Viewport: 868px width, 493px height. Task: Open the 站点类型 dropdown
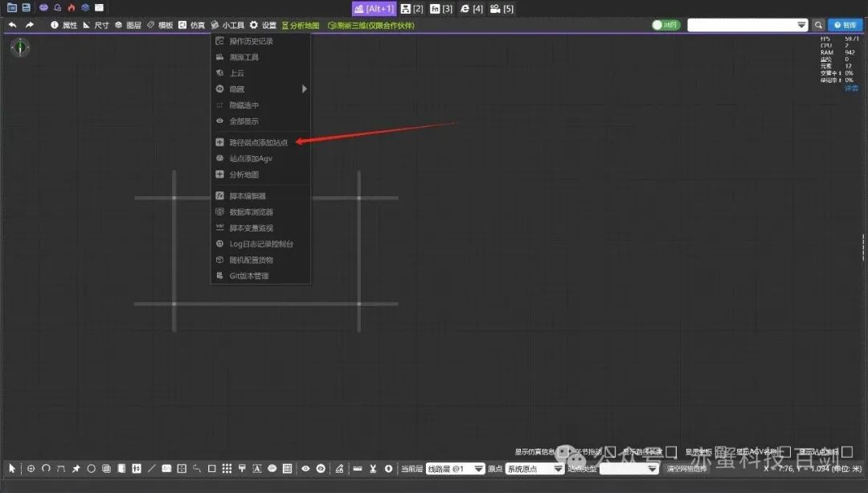[x=628, y=469]
